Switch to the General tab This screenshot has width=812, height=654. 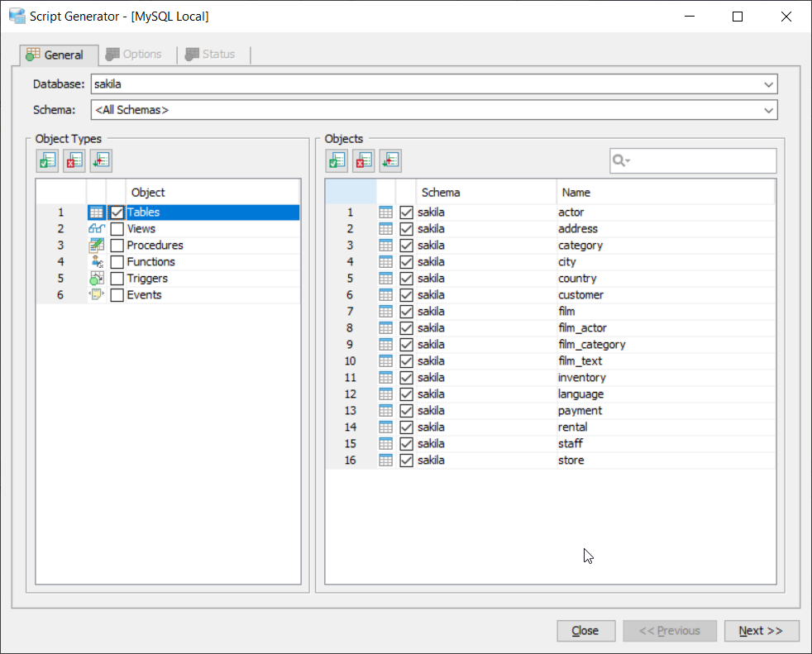pos(55,55)
